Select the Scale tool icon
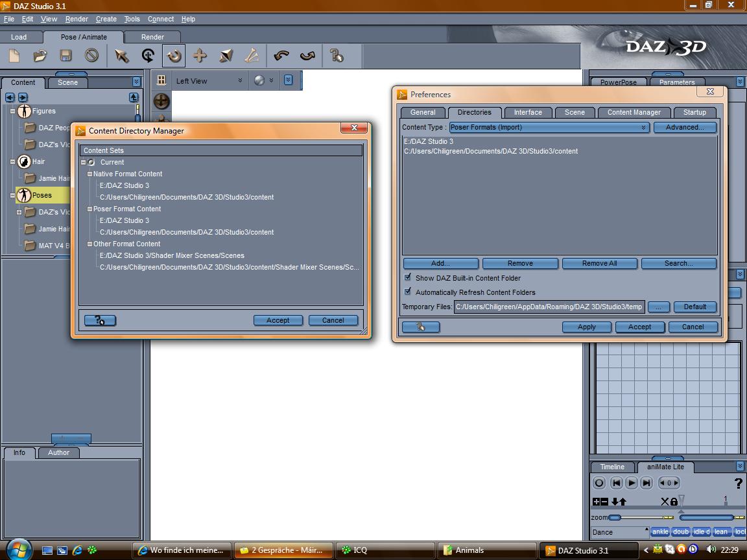The image size is (747, 560). coord(226,56)
